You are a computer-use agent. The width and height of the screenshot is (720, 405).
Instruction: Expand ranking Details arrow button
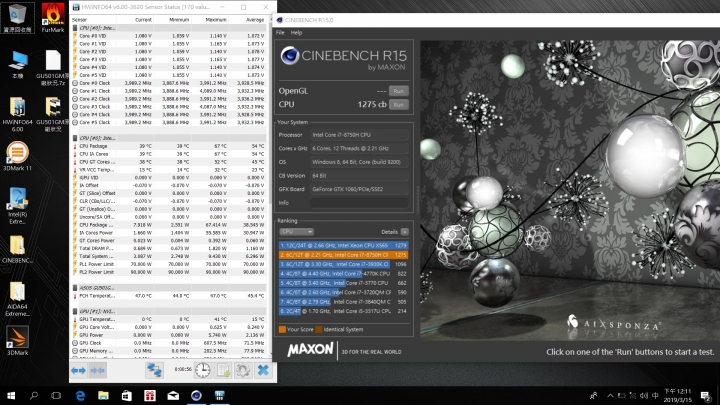click(405, 232)
